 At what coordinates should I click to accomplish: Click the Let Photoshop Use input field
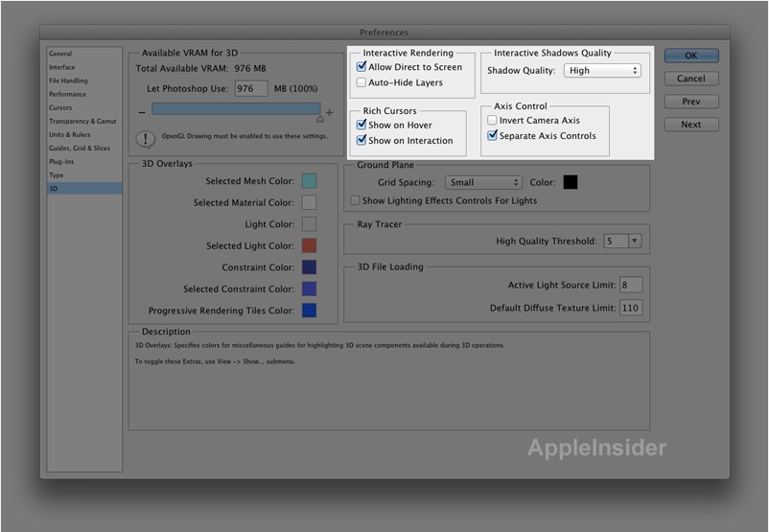[251, 89]
